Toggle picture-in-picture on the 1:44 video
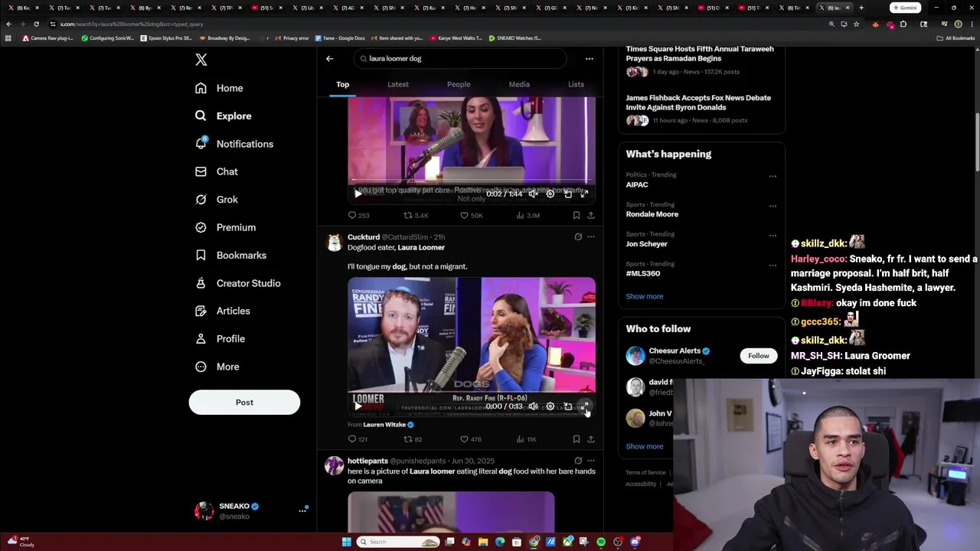 pos(567,194)
